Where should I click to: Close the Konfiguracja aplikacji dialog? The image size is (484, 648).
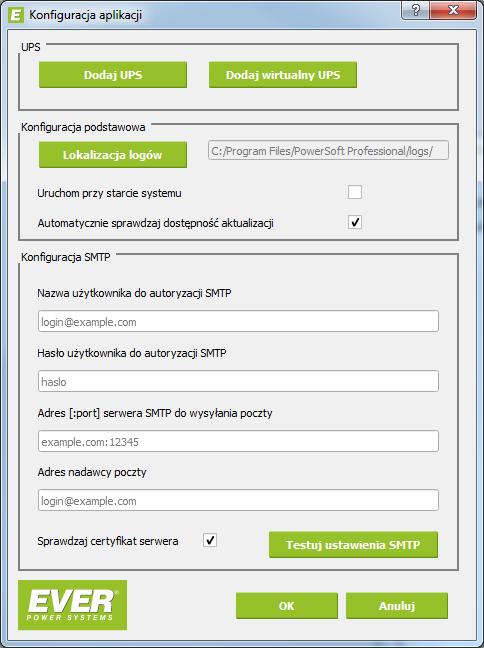[x=453, y=10]
